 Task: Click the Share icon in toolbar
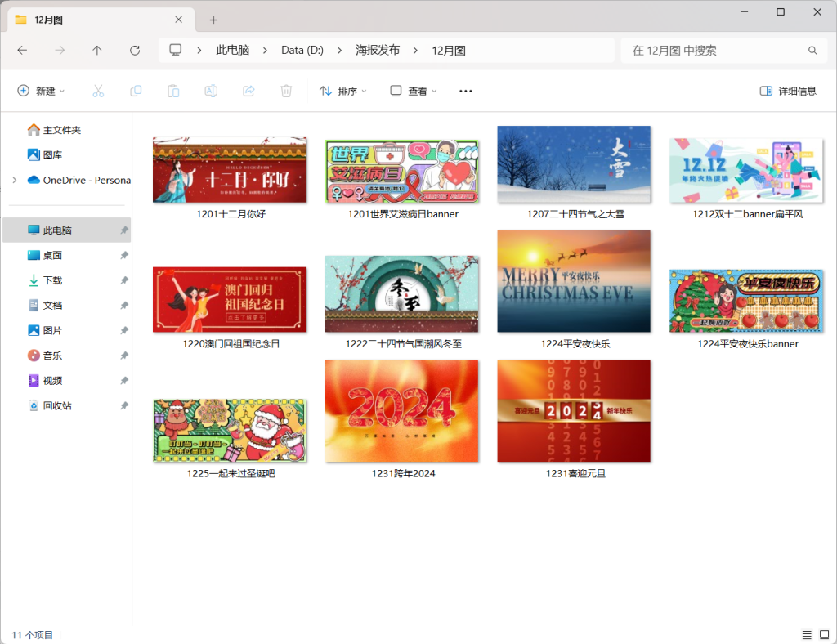click(248, 91)
